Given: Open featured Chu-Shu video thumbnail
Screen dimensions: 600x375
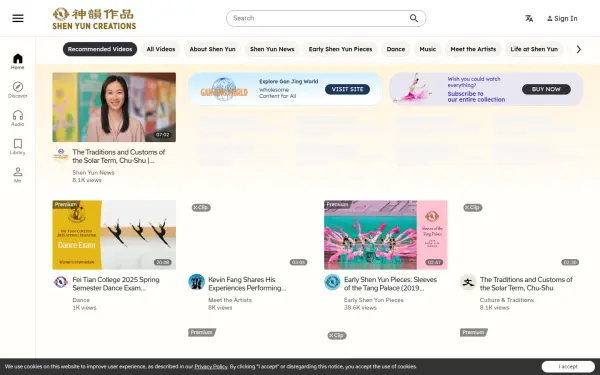Looking at the screenshot, I should [x=114, y=107].
